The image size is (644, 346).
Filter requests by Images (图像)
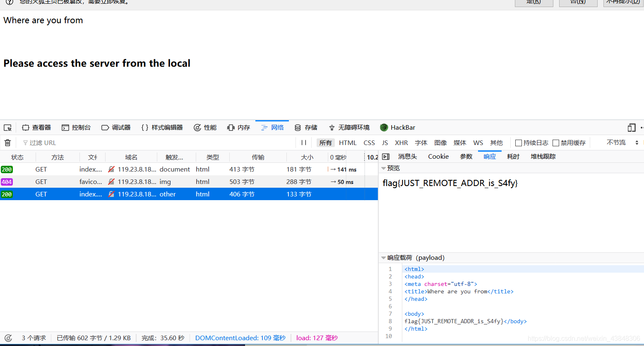click(440, 143)
